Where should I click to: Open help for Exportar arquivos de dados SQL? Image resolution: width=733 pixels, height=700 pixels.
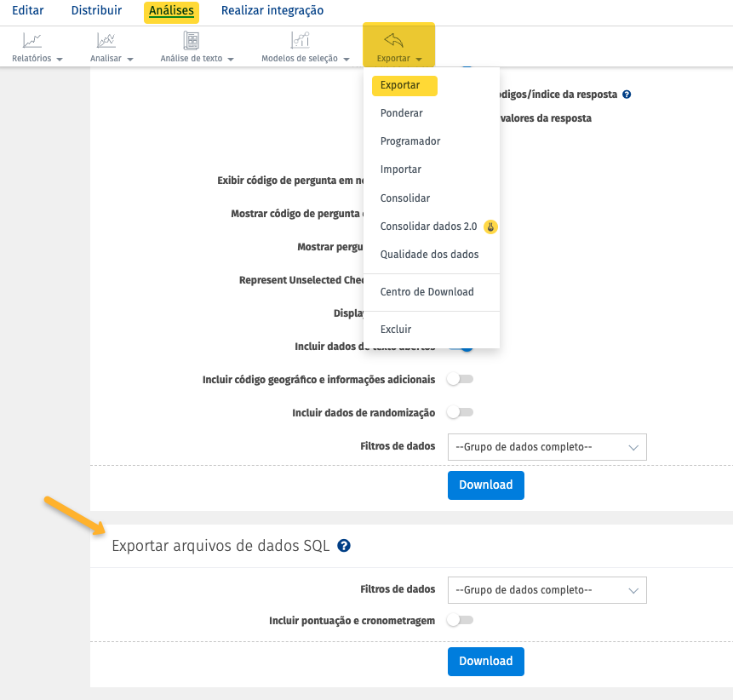point(344,547)
